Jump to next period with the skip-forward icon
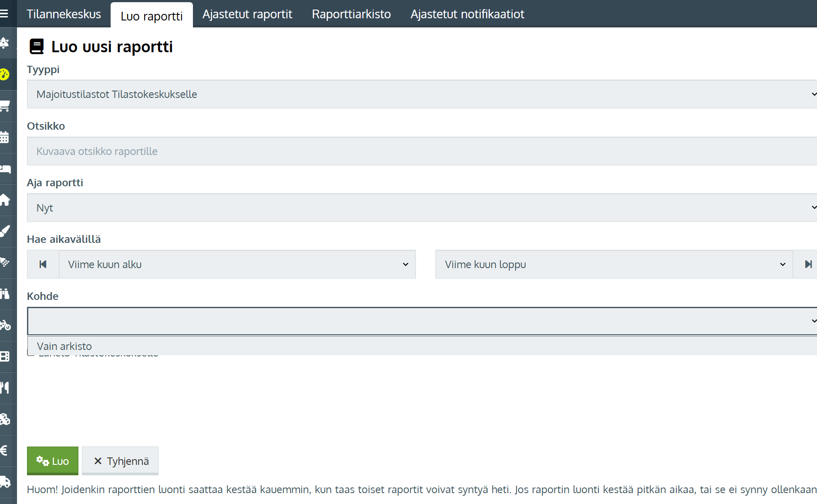Screen dimensions: 817x504 808,264
